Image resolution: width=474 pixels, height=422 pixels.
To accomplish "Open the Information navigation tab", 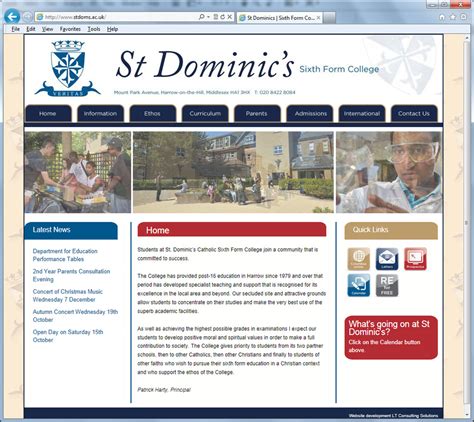I will 100,114.
